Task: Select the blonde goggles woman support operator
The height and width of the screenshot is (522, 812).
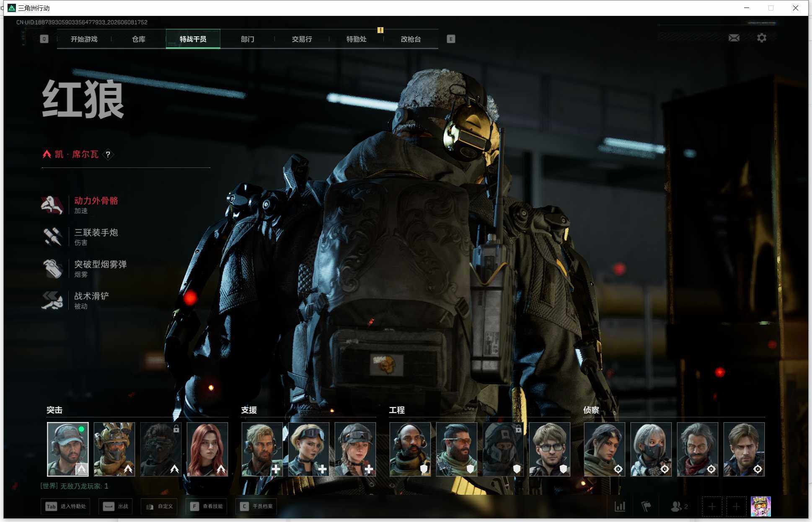Action: 309,449
